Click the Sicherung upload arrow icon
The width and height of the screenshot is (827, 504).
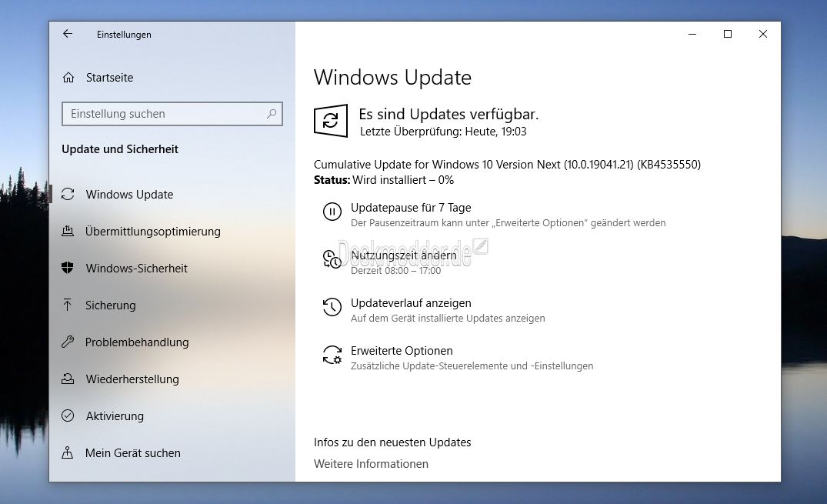click(x=68, y=305)
